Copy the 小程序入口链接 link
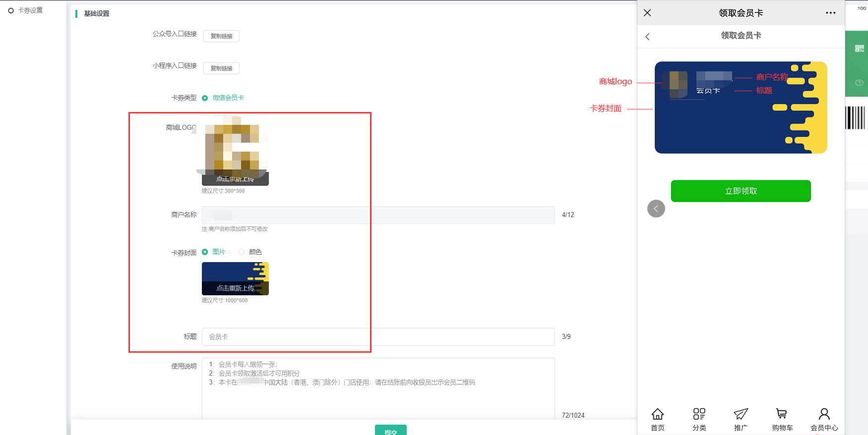Screen dimensions: 868x435 [x=221, y=68]
